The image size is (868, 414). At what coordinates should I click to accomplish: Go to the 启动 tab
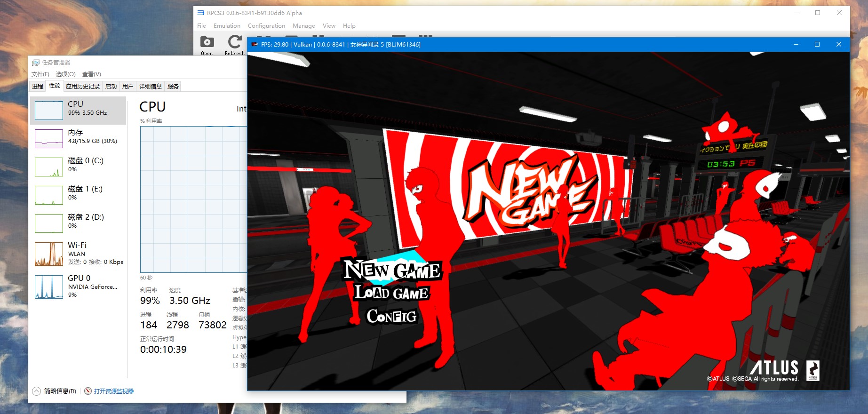pyautogui.click(x=111, y=86)
